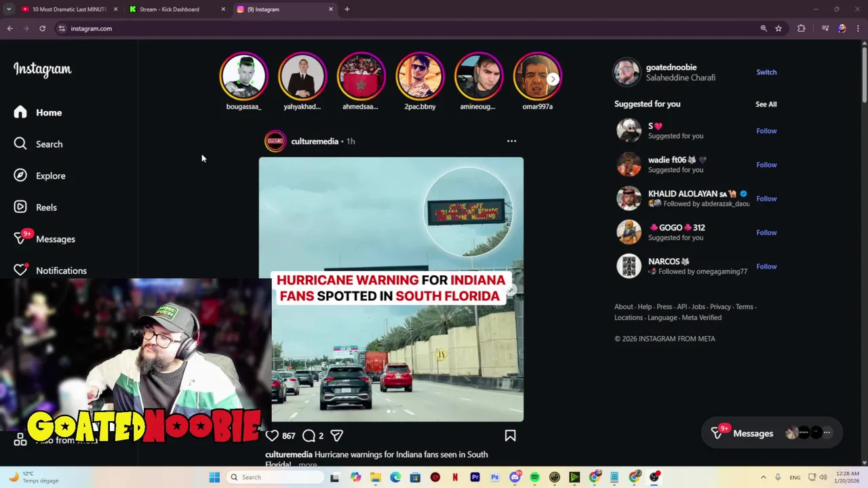Save culturemedia post with bookmark icon
This screenshot has width=868, height=488.
(x=510, y=436)
